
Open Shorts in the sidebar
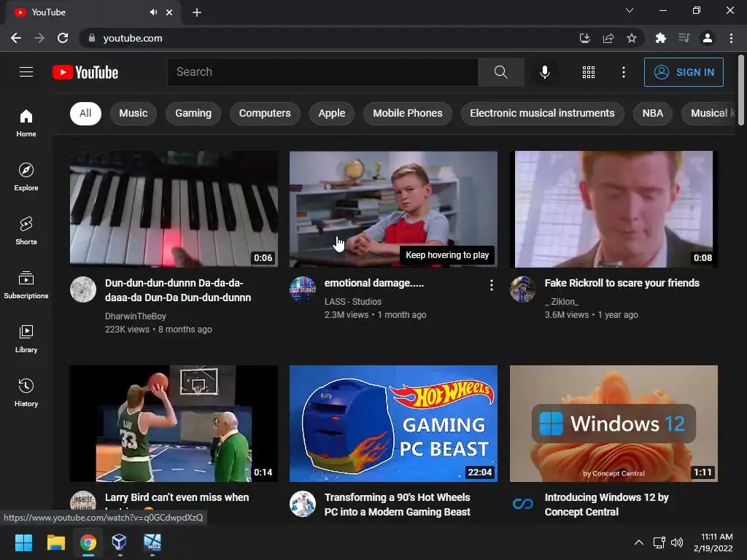pos(26,231)
